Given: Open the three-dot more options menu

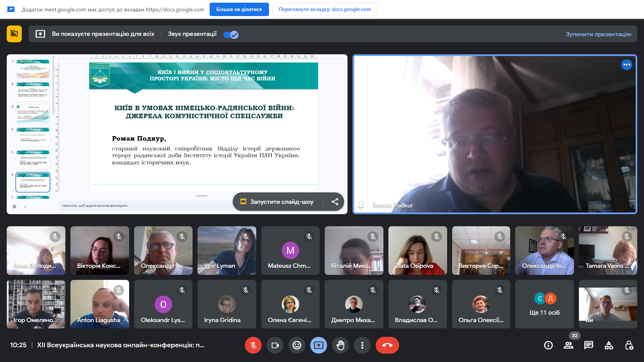Looking at the screenshot, I should tap(362, 345).
